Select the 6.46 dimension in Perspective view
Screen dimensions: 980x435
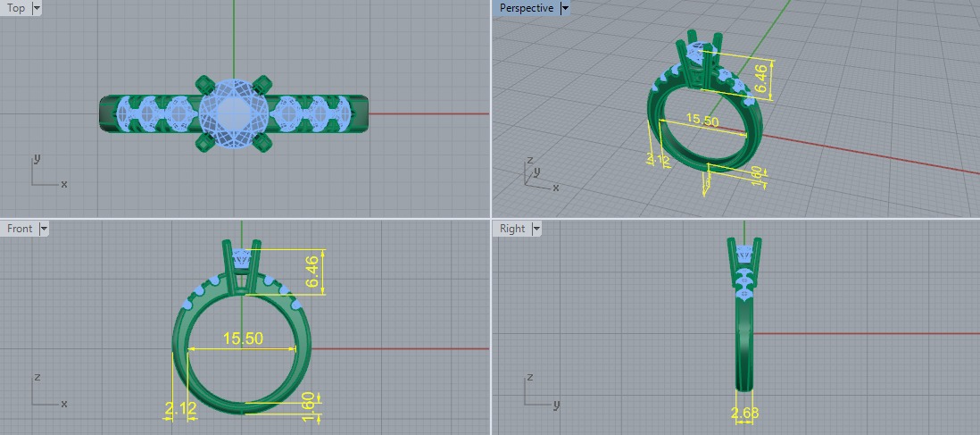(x=760, y=79)
